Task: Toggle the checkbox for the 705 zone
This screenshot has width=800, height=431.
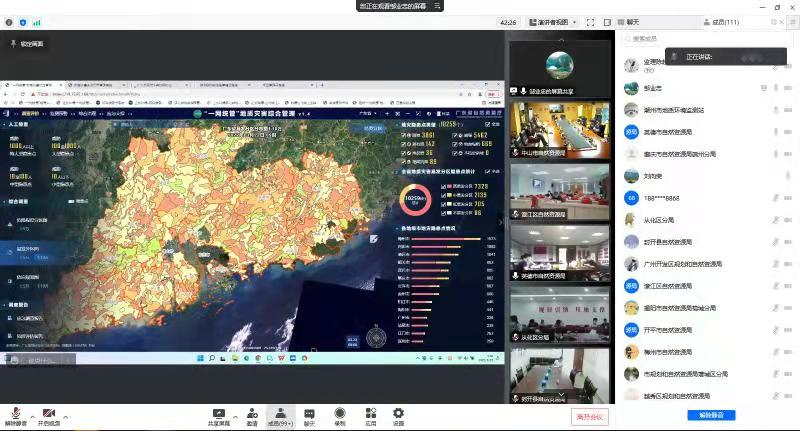Action: [443, 204]
